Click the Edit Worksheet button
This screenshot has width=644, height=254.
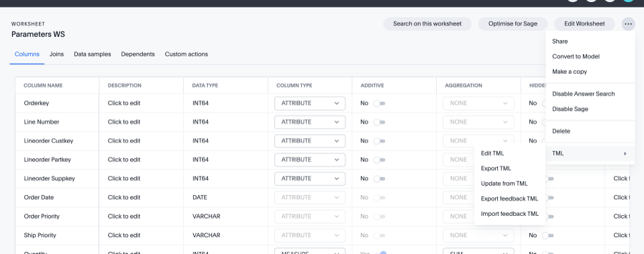click(x=584, y=24)
